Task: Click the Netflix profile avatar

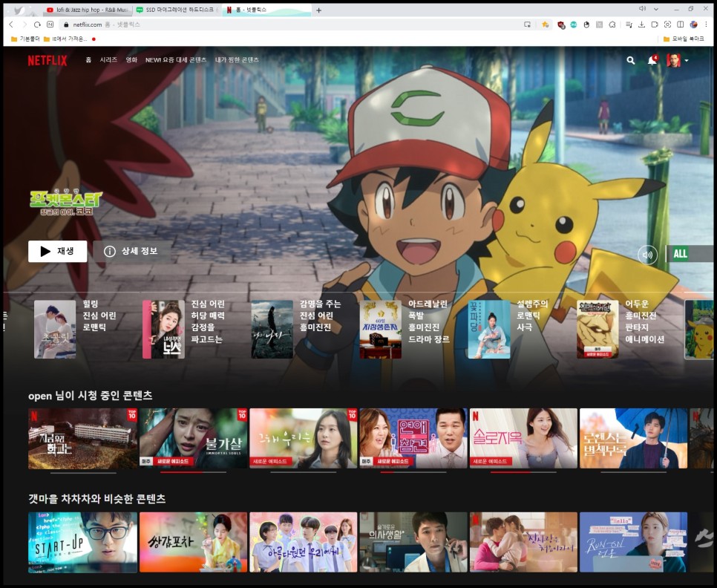Action: pos(673,60)
